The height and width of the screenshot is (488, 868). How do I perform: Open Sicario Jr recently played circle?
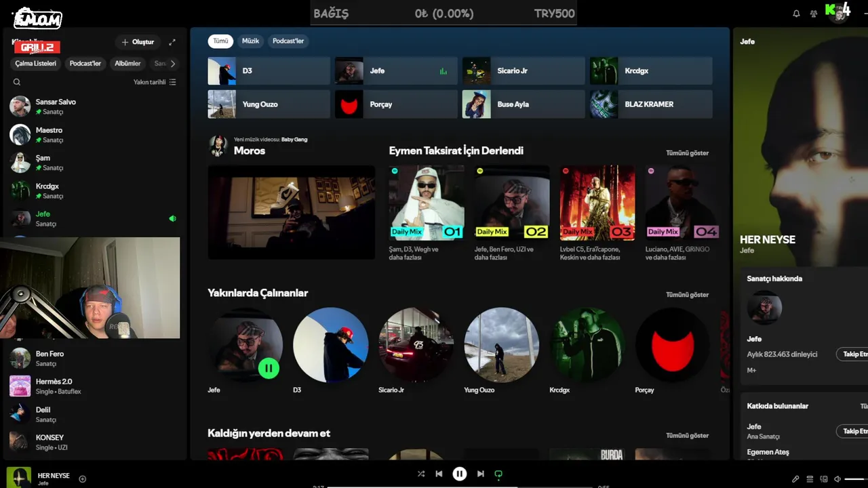click(x=416, y=345)
